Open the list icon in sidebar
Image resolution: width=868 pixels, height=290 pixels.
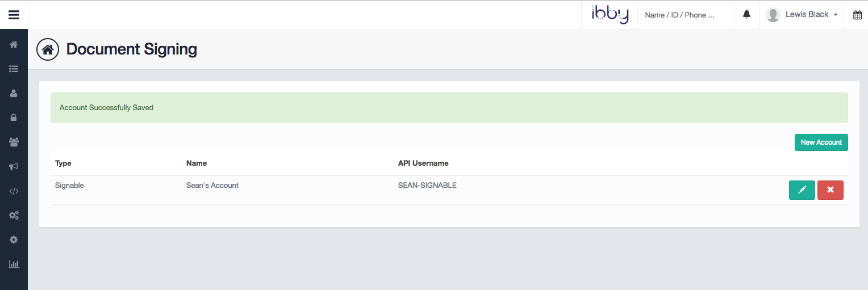[14, 69]
